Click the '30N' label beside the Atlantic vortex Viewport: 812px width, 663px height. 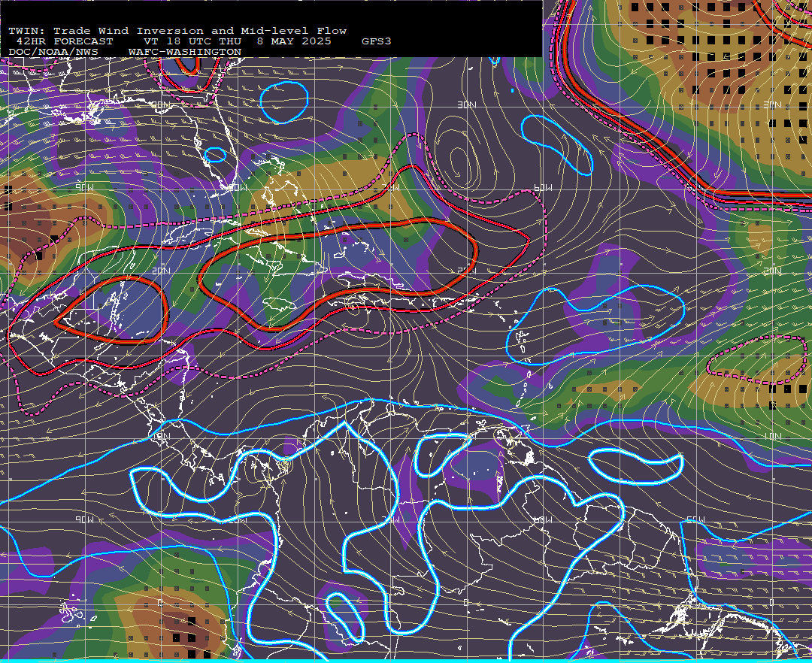(467, 104)
